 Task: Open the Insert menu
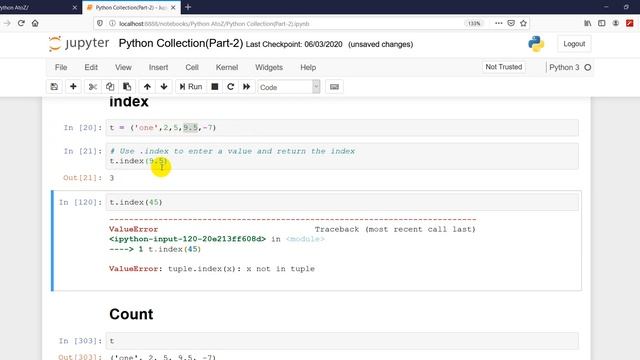(158, 67)
